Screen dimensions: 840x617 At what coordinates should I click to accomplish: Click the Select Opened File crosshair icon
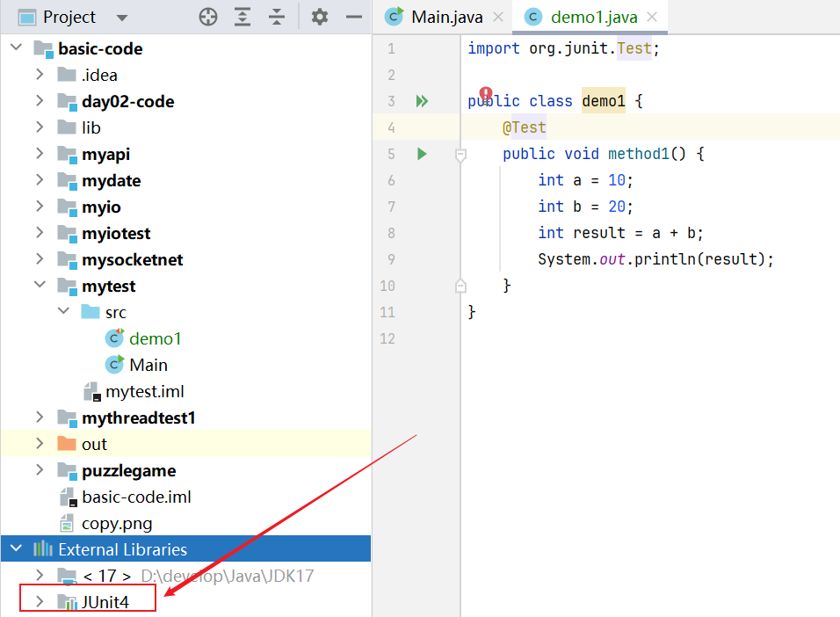pyautogui.click(x=208, y=16)
